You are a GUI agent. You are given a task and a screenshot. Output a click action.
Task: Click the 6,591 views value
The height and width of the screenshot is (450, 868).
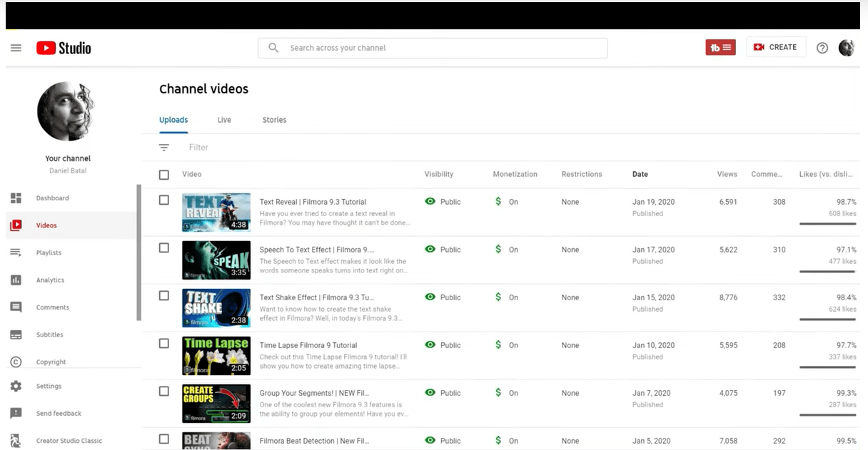coord(728,202)
